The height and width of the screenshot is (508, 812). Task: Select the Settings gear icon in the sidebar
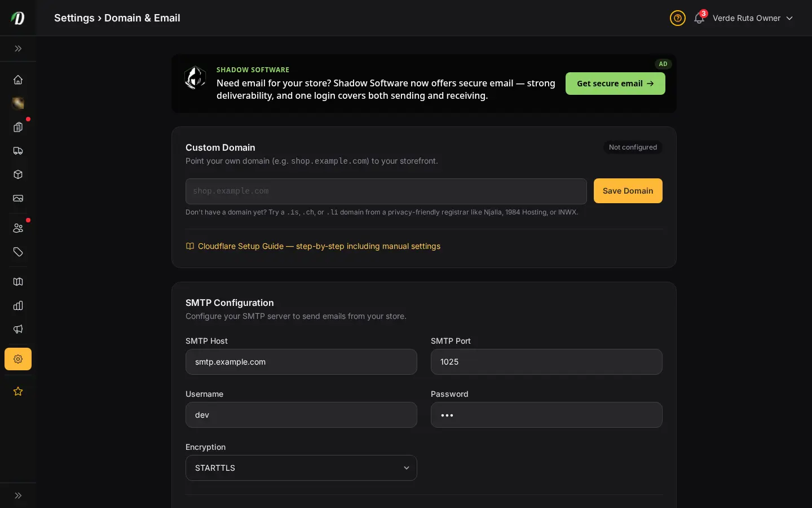[18, 359]
